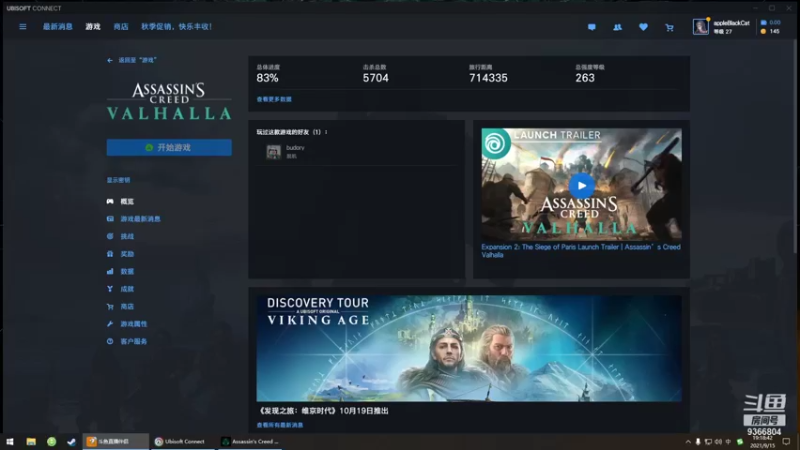The image size is (800, 450).
Task: Open 游戏属性 with the wrench icon
Action: click(127, 324)
